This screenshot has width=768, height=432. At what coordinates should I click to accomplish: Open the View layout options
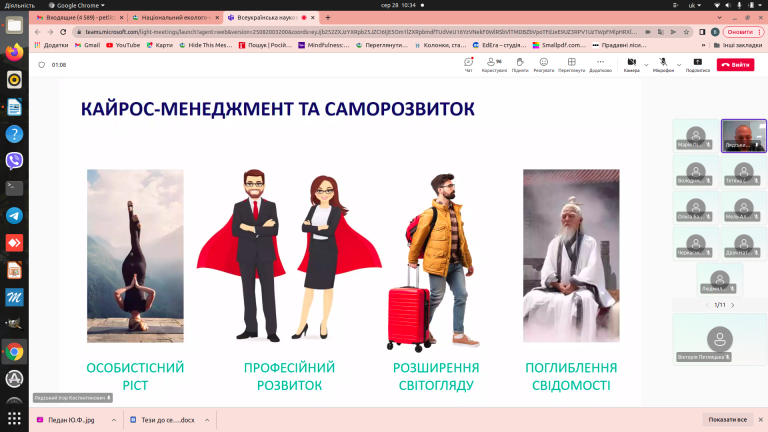point(572,64)
